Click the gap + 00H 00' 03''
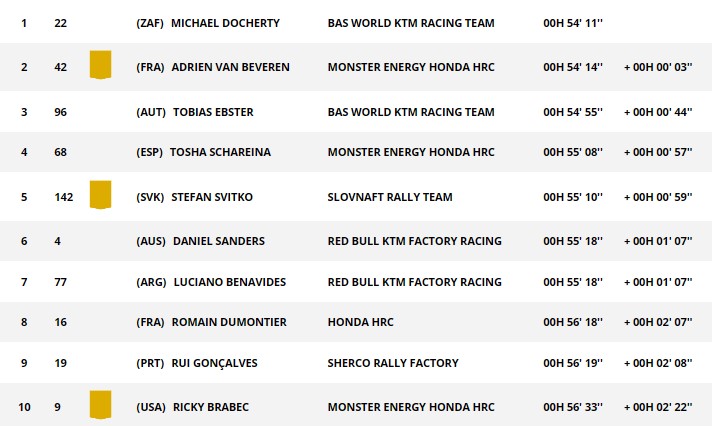The width and height of the screenshot is (712, 426). tap(658, 67)
